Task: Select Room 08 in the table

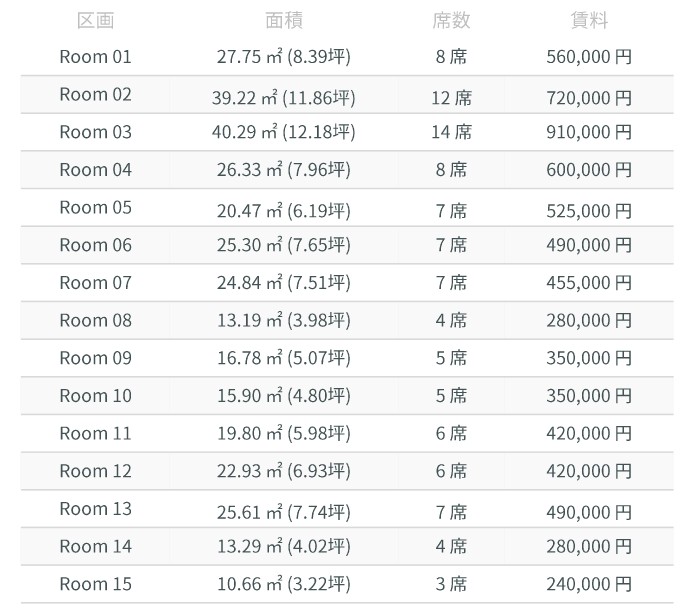Action: coord(95,321)
